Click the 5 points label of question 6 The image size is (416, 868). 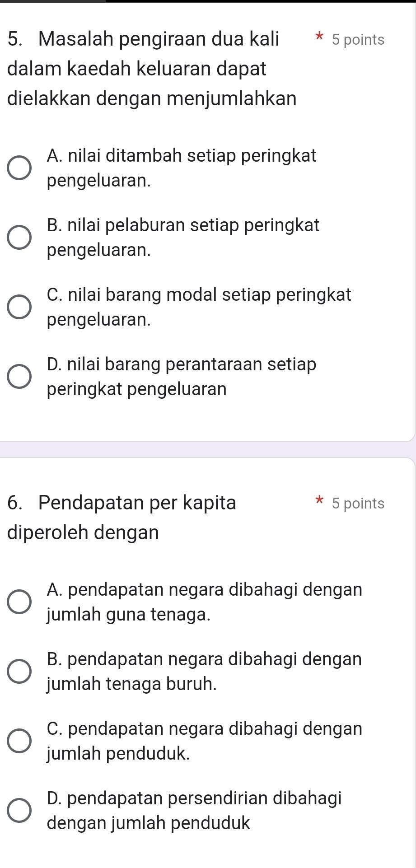coord(358,503)
